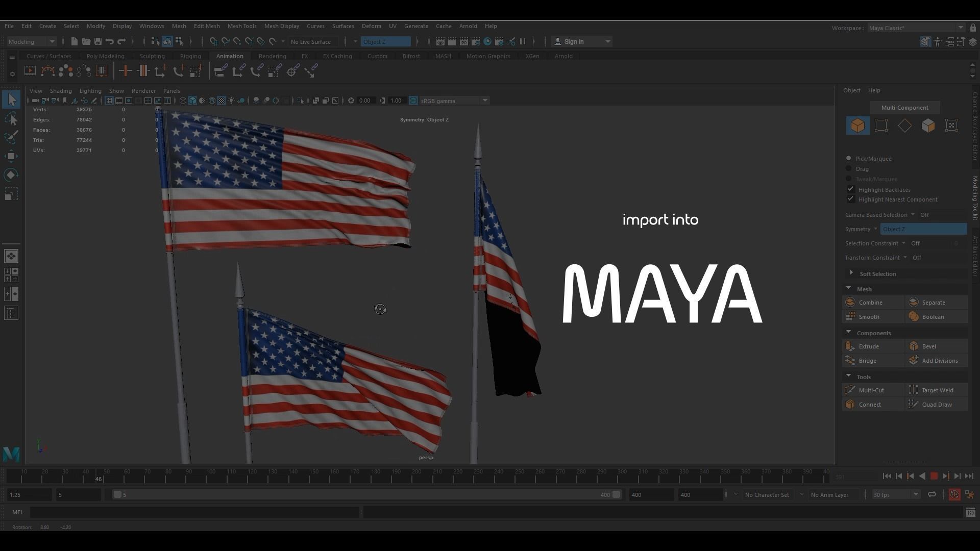This screenshot has height=551, width=980.
Task: Switch to the Rigging shelf tab
Action: (190, 56)
